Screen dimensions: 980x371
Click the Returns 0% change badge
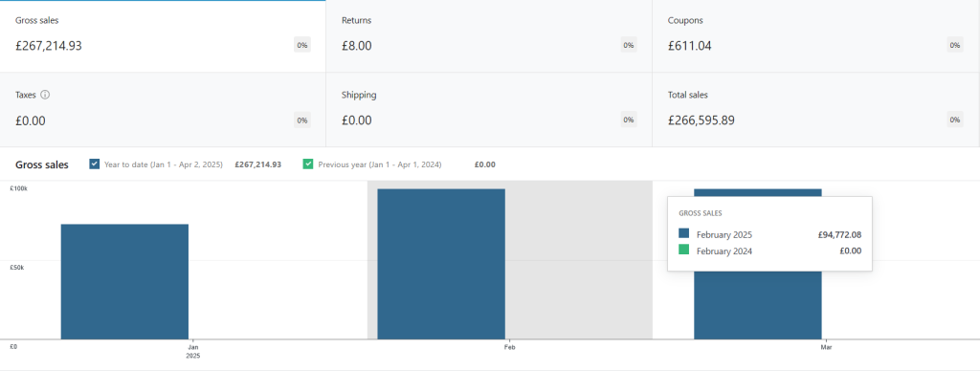pyautogui.click(x=629, y=45)
